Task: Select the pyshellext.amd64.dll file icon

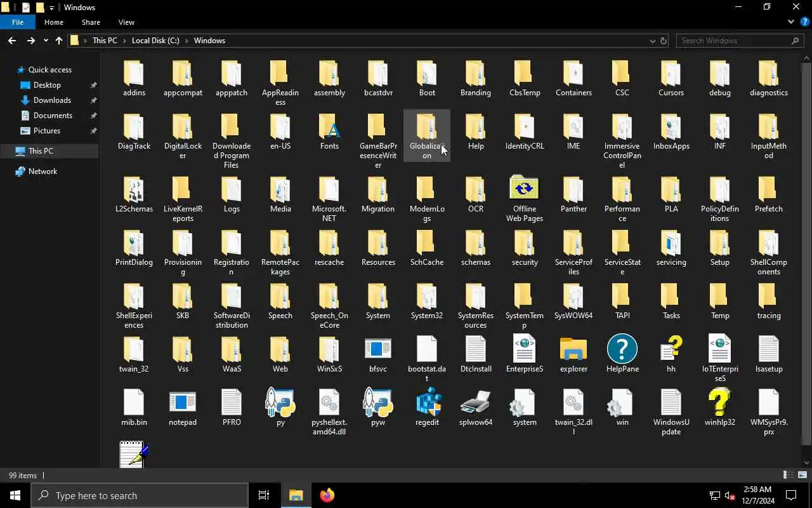Action: (x=329, y=403)
